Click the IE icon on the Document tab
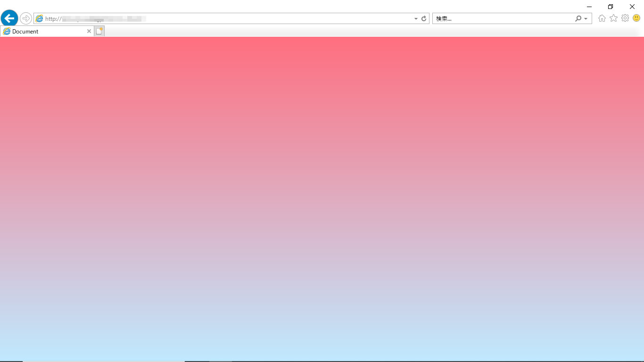 [7, 31]
